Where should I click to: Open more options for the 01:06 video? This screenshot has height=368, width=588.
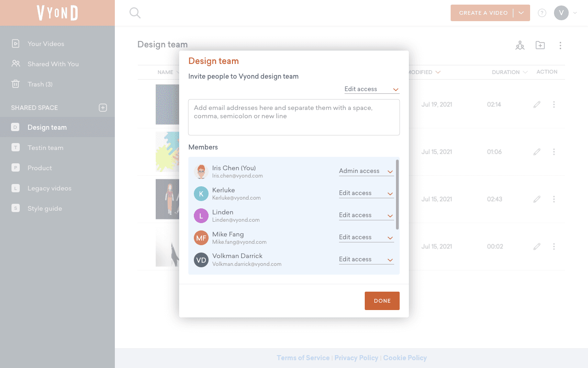click(554, 152)
